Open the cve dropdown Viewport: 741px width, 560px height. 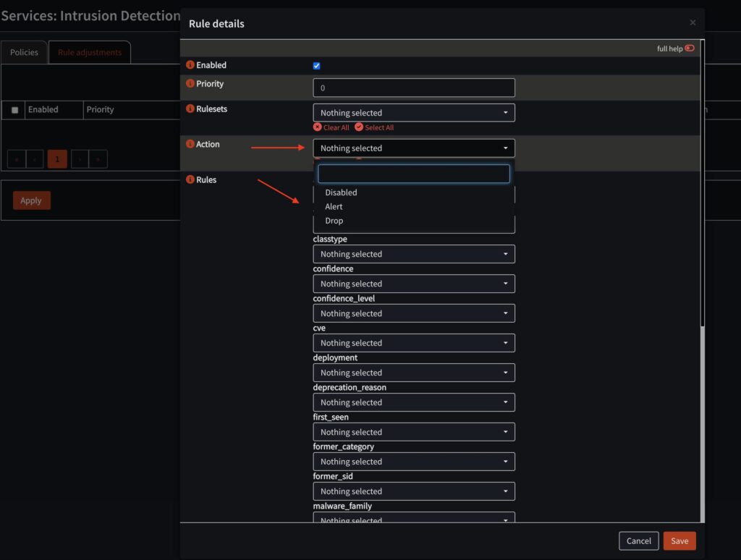(413, 343)
